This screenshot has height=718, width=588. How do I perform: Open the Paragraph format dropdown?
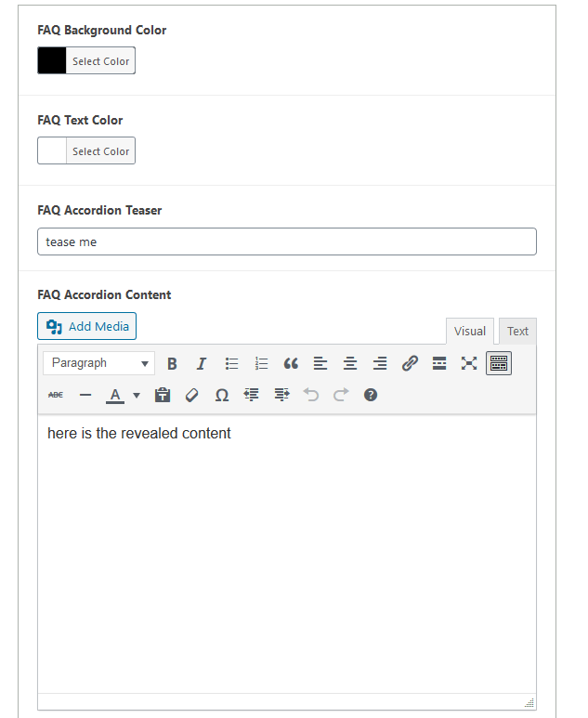pyautogui.click(x=99, y=363)
